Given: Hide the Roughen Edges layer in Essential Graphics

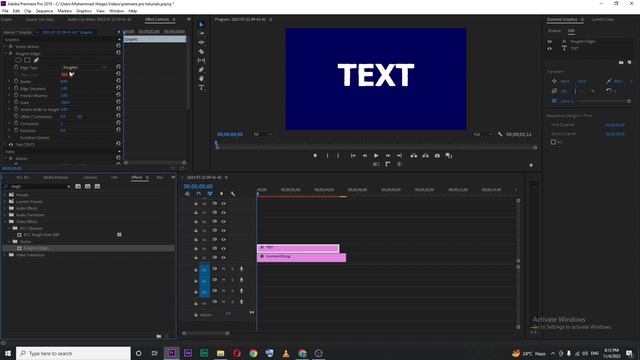Looking at the screenshot, I should (x=549, y=42).
